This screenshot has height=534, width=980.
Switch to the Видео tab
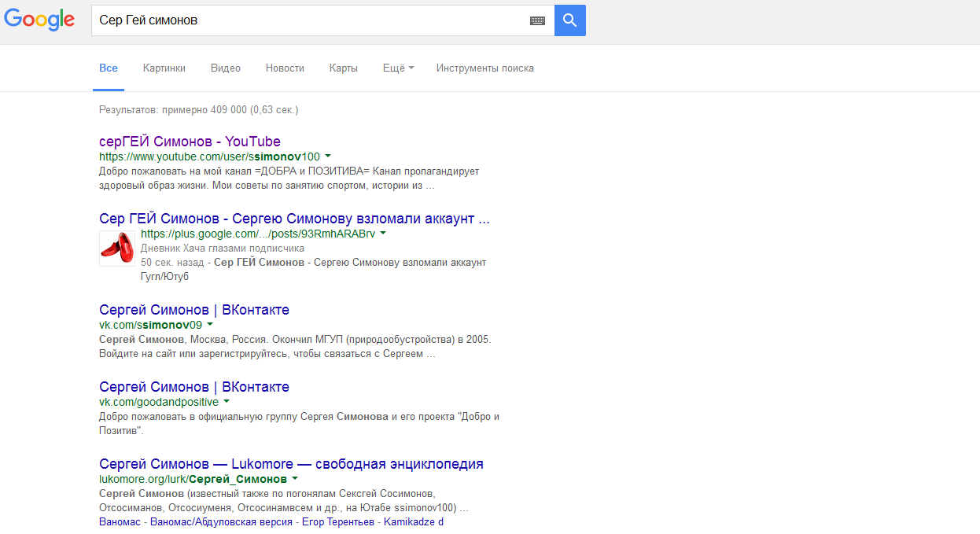226,68
